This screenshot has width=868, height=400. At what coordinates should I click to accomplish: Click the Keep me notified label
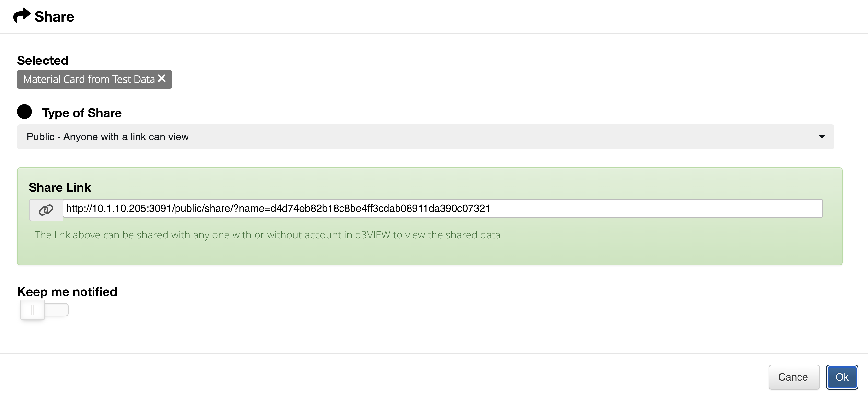pyautogui.click(x=67, y=292)
